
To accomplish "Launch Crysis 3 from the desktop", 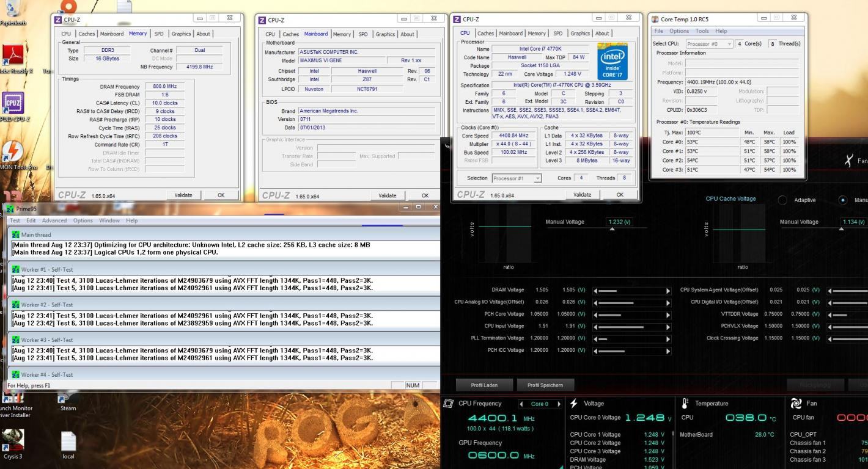I will click(13, 440).
